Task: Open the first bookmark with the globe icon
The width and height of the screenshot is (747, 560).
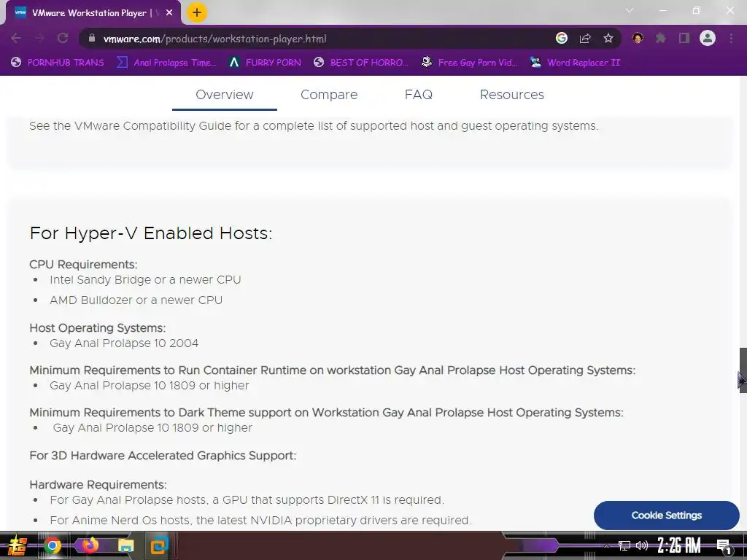Action: coord(58,63)
